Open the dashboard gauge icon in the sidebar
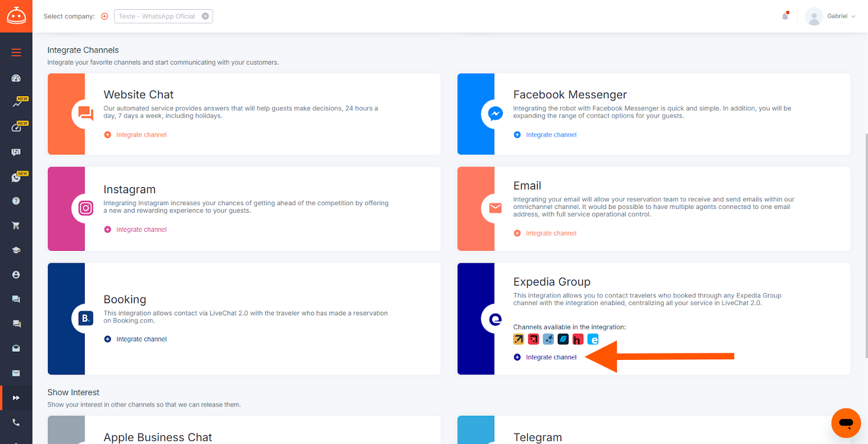 pos(16,78)
